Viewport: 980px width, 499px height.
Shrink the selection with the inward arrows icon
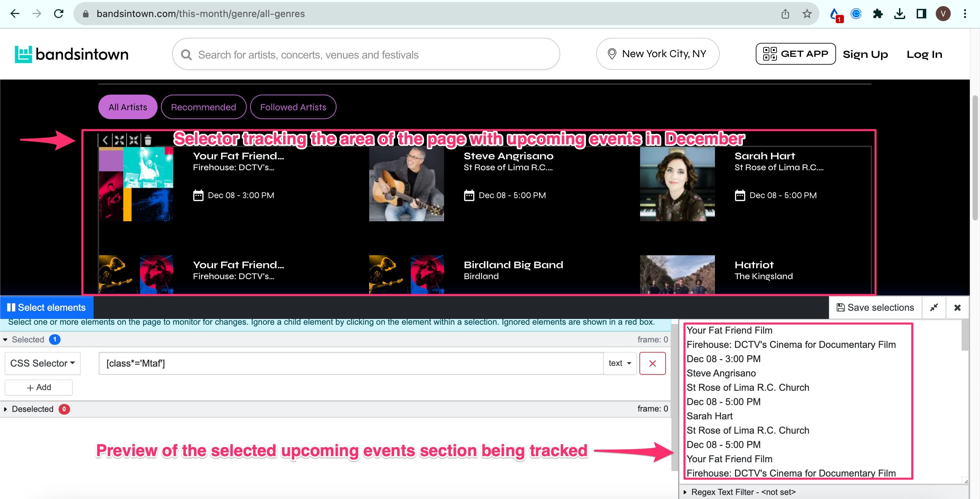[133, 140]
